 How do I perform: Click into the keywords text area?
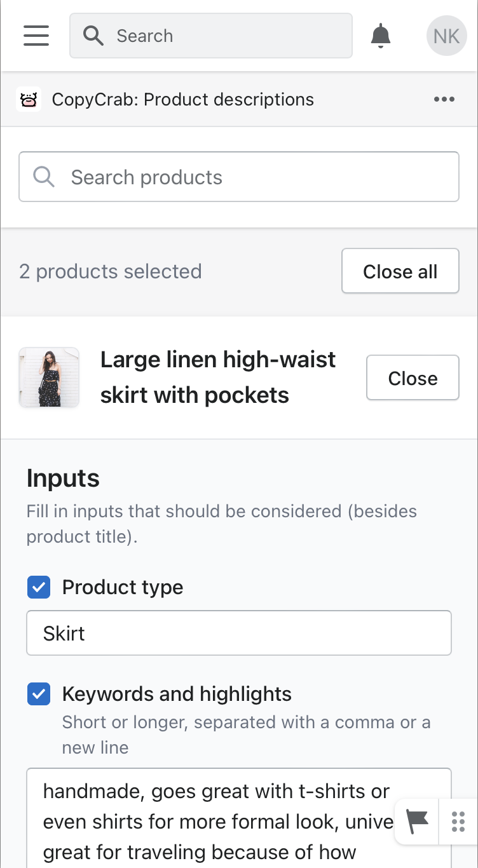tap(216, 820)
